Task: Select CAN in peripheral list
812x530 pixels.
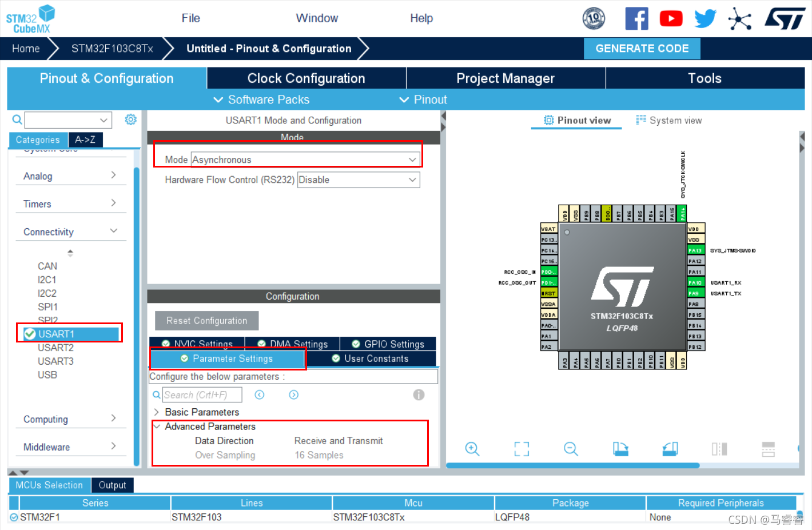Action: click(47, 266)
